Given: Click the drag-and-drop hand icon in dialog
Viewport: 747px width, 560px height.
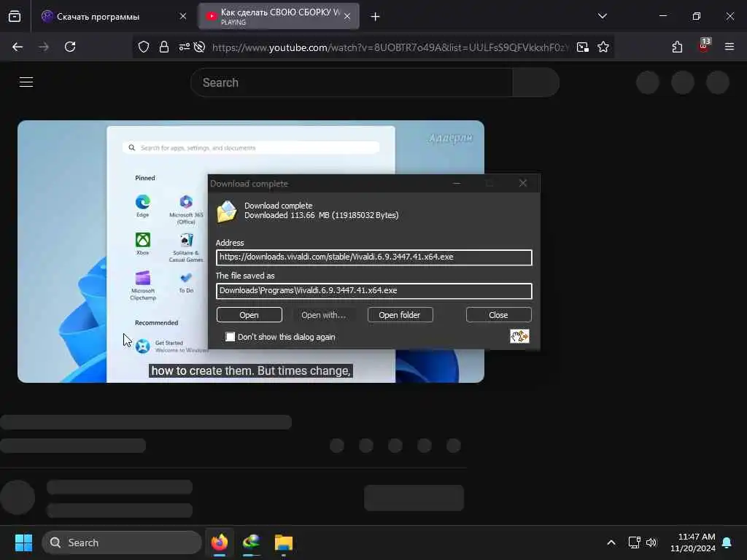Looking at the screenshot, I should (x=519, y=336).
